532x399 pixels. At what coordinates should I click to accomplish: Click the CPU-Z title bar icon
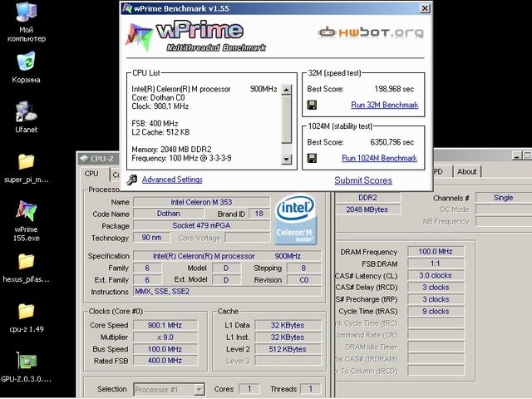tap(84, 159)
